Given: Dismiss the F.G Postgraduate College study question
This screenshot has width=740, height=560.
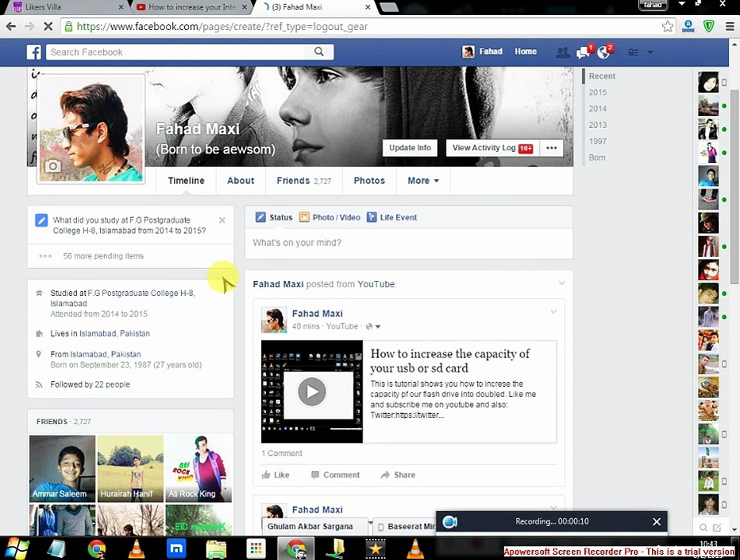Looking at the screenshot, I should tap(222, 220).
